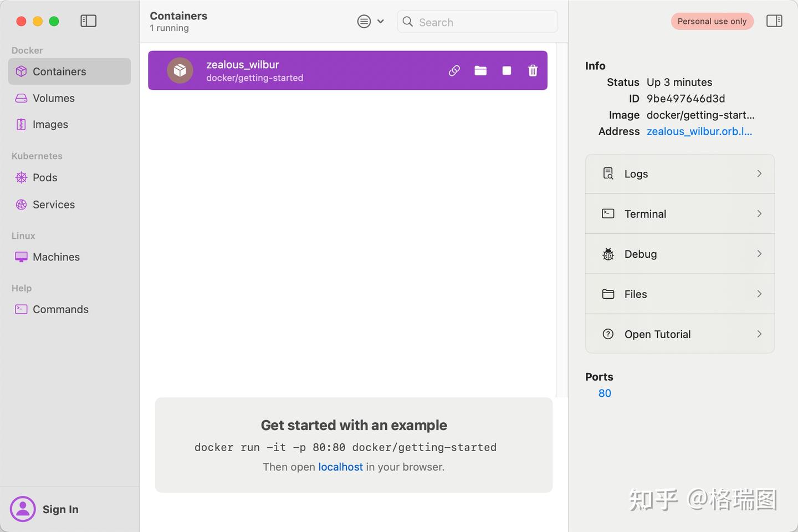Click Open Tutorial help item
This screenshot has height=532, width=798.
point(680,334)
